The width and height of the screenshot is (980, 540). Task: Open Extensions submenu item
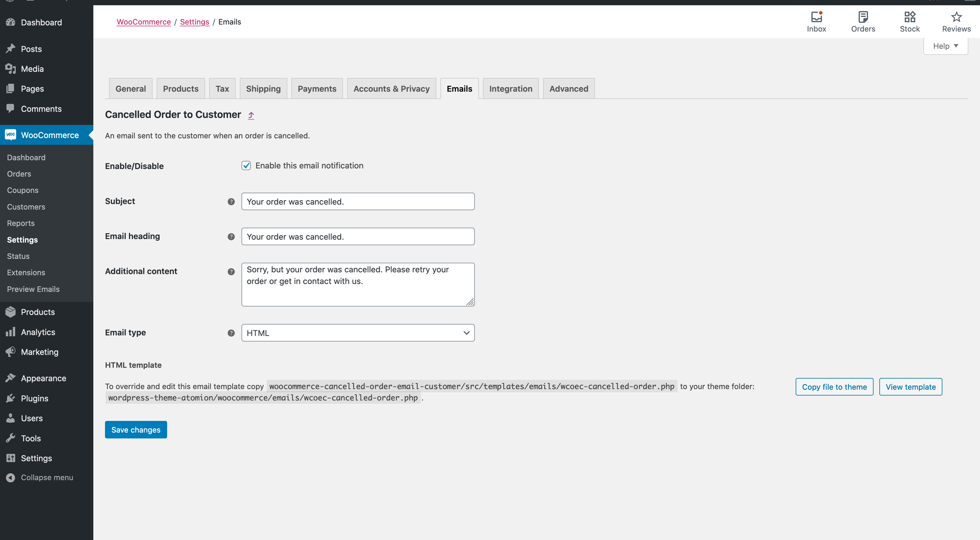[x=26, y=272]
